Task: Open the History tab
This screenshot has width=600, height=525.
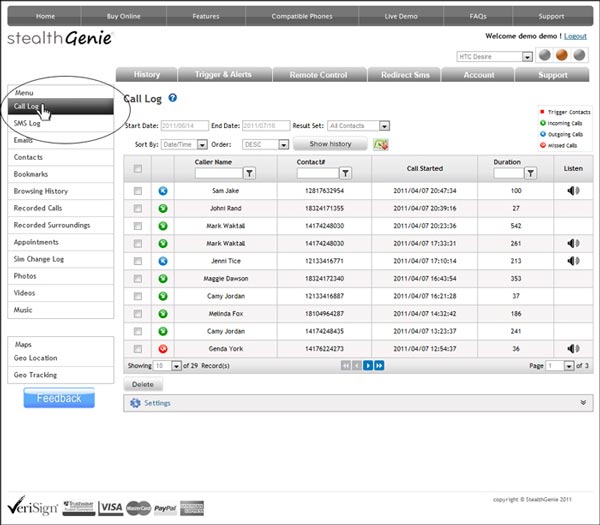Action: 147,75
